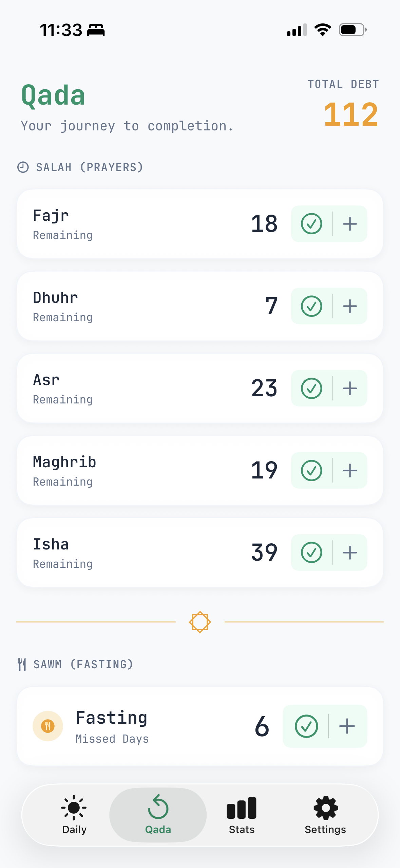Add a missed Maghrib prayer

tap(350, 470)
